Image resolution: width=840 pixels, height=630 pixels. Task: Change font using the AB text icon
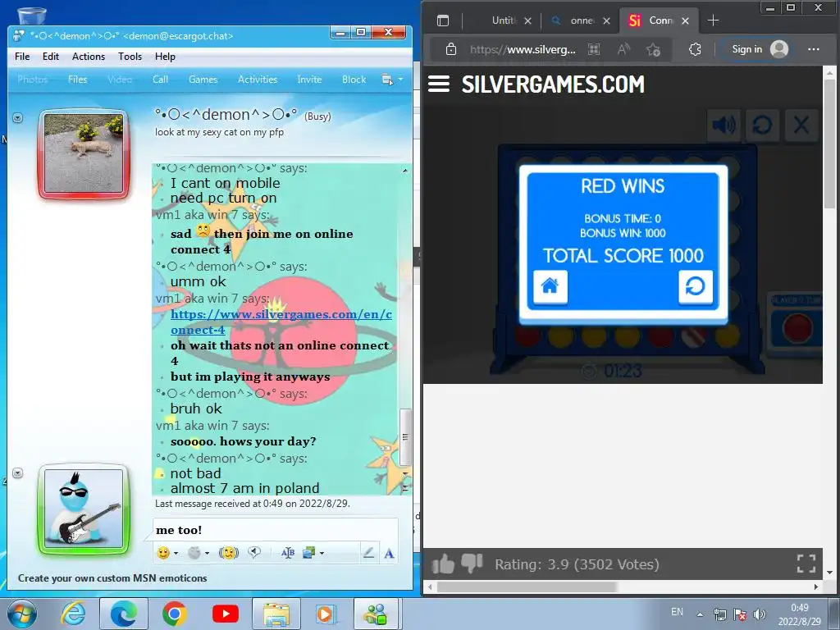tap(288, 553)
